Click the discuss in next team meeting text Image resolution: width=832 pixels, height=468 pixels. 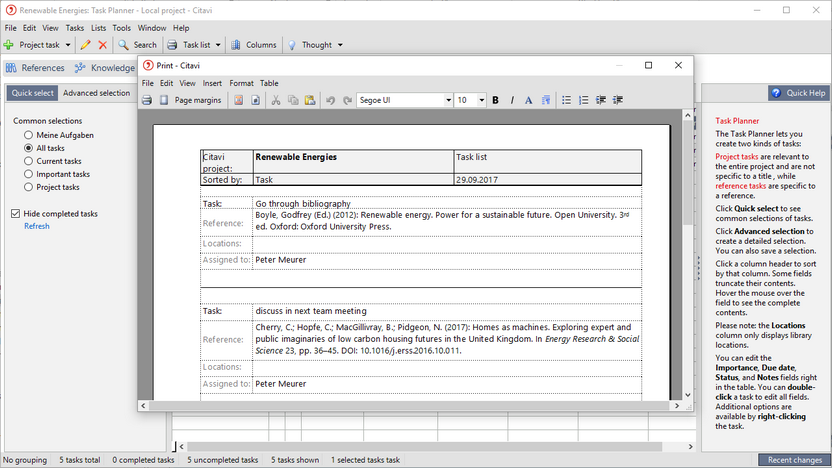pos(311,311)
